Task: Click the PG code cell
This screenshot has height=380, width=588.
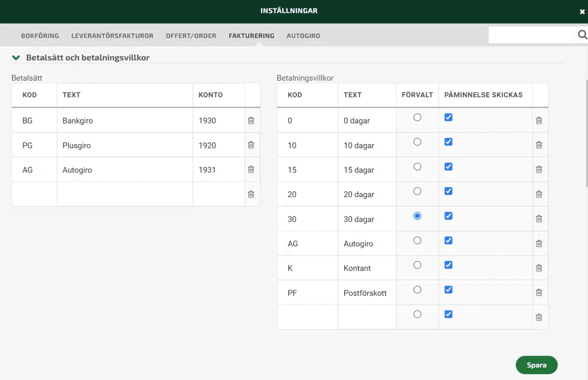Action: coord(34,145)
